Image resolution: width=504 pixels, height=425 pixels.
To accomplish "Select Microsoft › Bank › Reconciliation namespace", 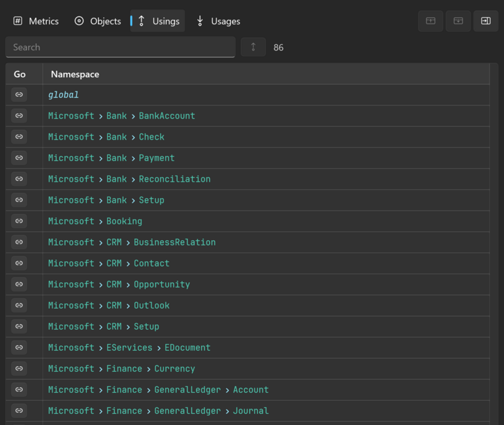I will click(129, 179).
